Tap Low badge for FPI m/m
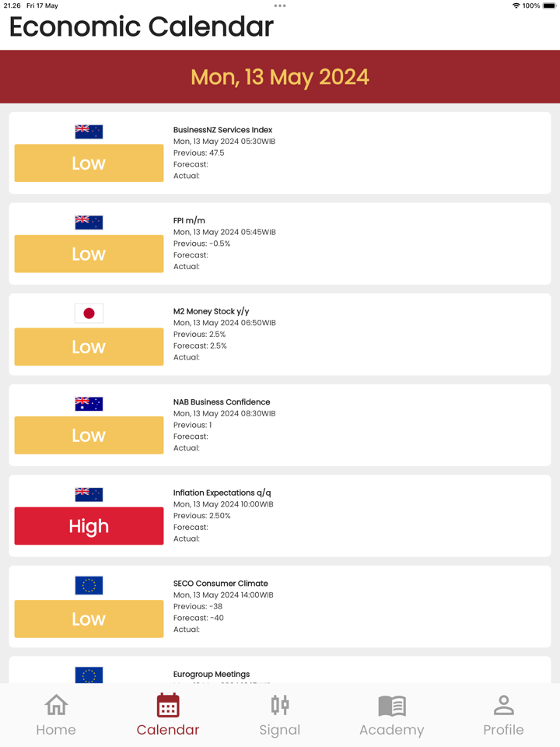Image resolution: width=560 pixels, height=747 pixels. point(89,254)
